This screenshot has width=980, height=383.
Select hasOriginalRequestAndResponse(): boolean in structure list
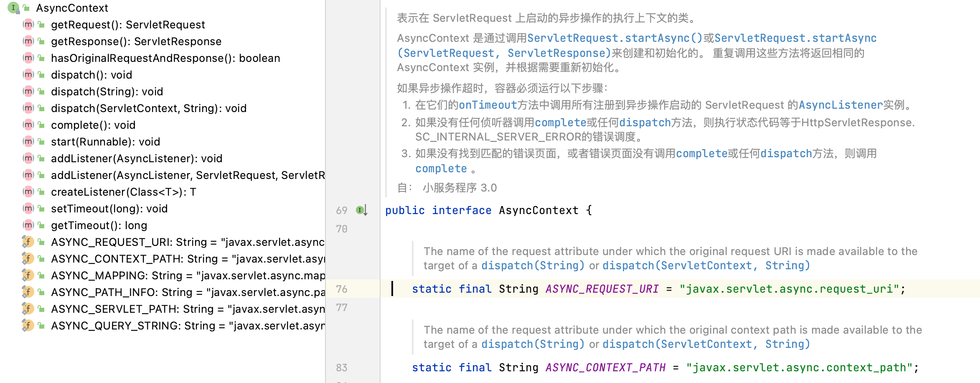coord(165,58)
